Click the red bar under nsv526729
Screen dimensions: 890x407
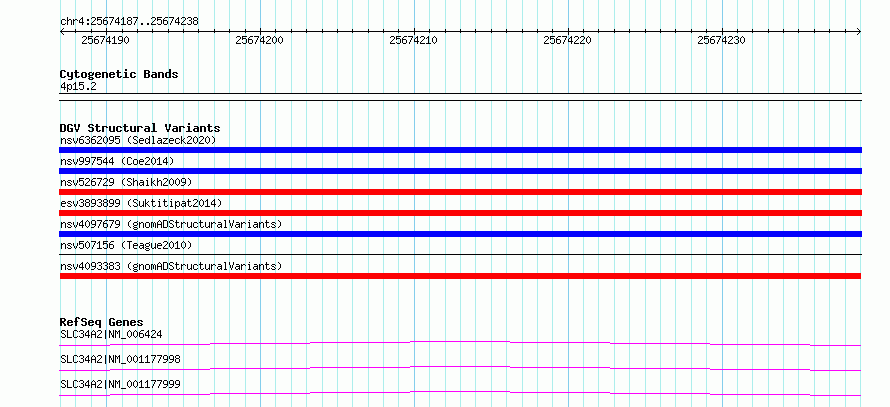[x=460, y=192]
